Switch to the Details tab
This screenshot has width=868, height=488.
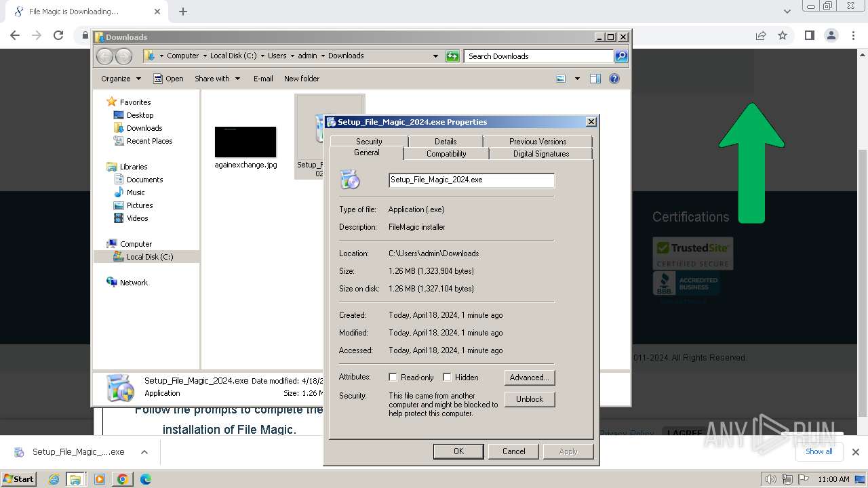click(x=446, y=141)
